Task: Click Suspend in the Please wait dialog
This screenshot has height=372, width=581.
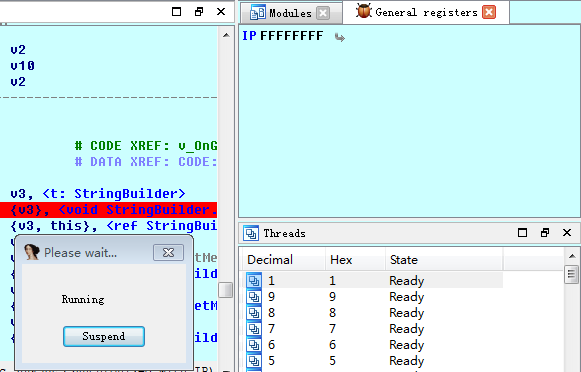Action: tap(104, 336)
